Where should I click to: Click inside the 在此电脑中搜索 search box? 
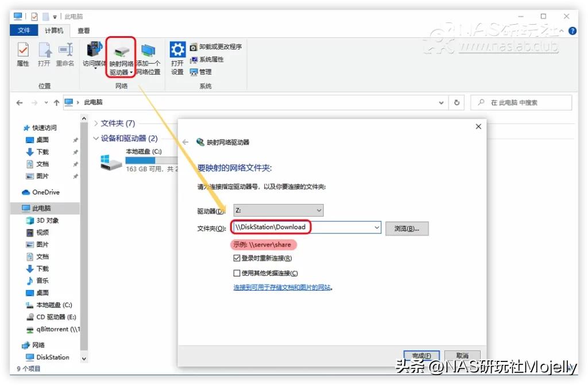(x=521, y=102)
